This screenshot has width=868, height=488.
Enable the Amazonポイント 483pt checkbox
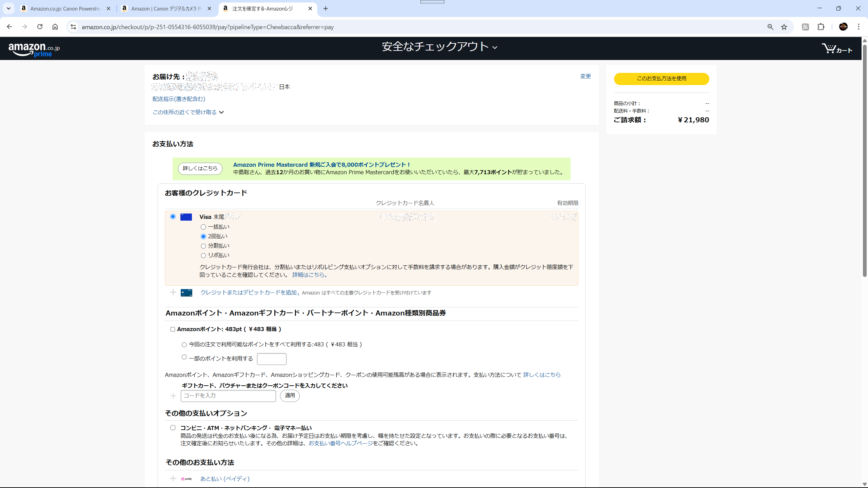pyautogui.click(x=173, y=329)
